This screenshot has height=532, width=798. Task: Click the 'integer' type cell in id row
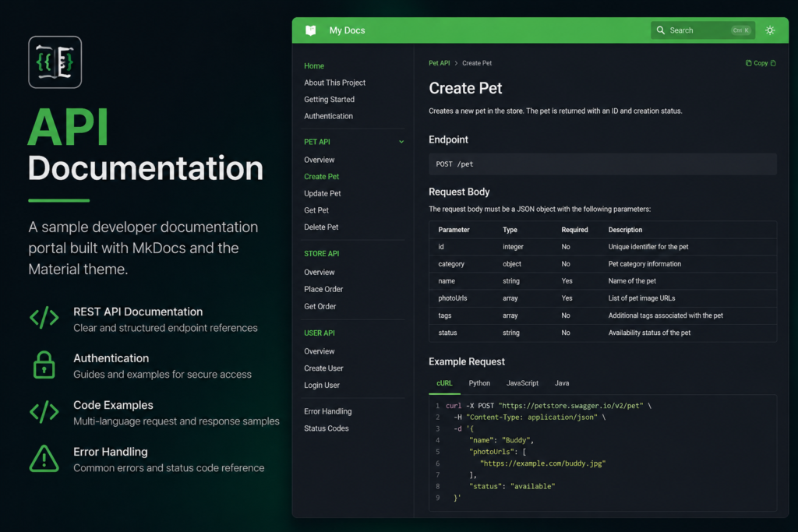[x=513, y=247]
